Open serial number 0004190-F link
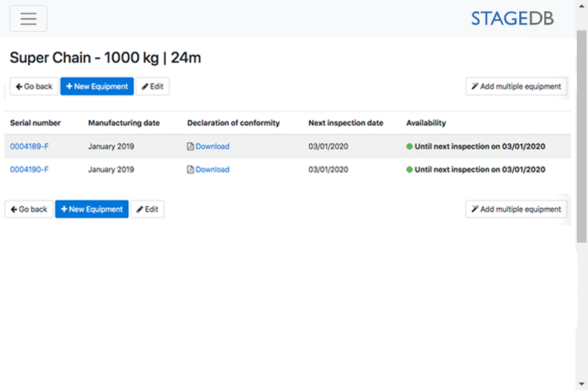 30,169
